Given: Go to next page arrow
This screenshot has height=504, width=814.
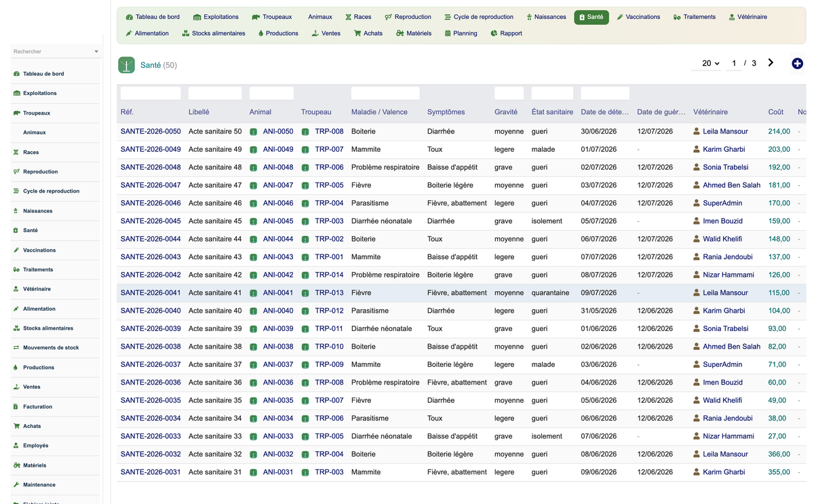Looking at the screenshot, I should [771, 62].
